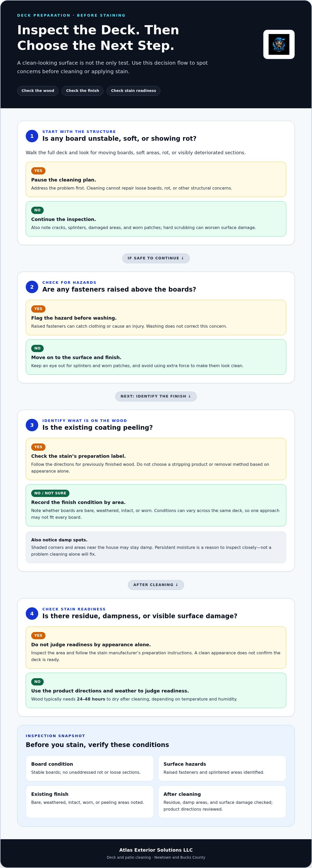
Task: Open the Board condition snapshot card
Action: (x=90, y=769)
